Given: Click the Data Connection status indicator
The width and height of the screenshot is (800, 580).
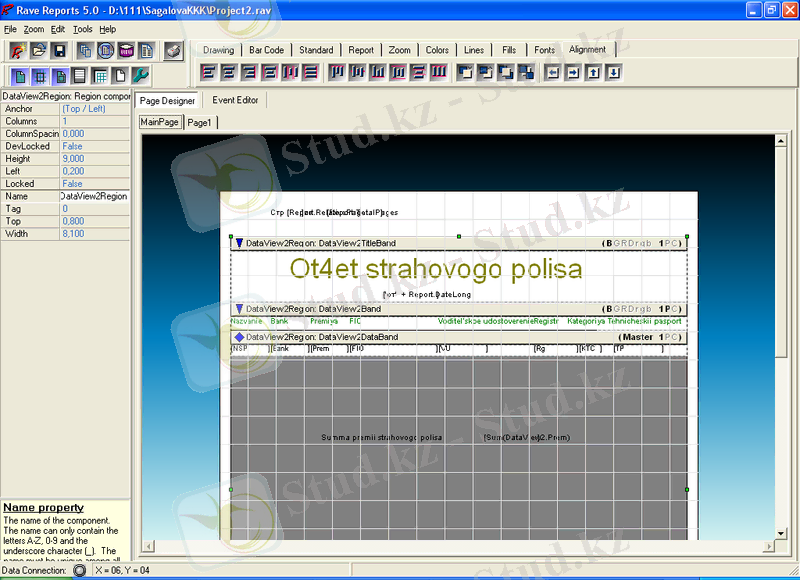Looking at the screenshot, I should tap(80, 570).
